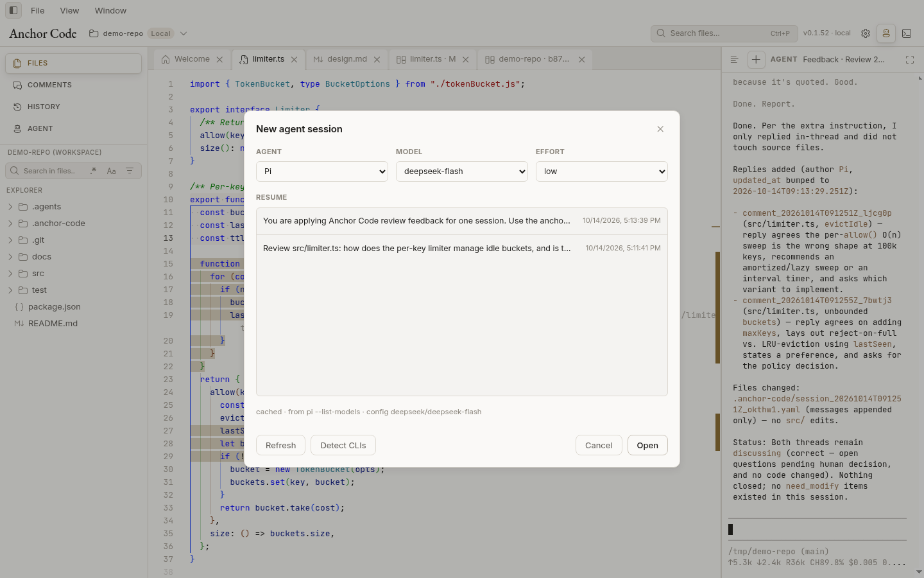The image size is (924, 578).
Task: Open the View menu
Action: [69, 10]
